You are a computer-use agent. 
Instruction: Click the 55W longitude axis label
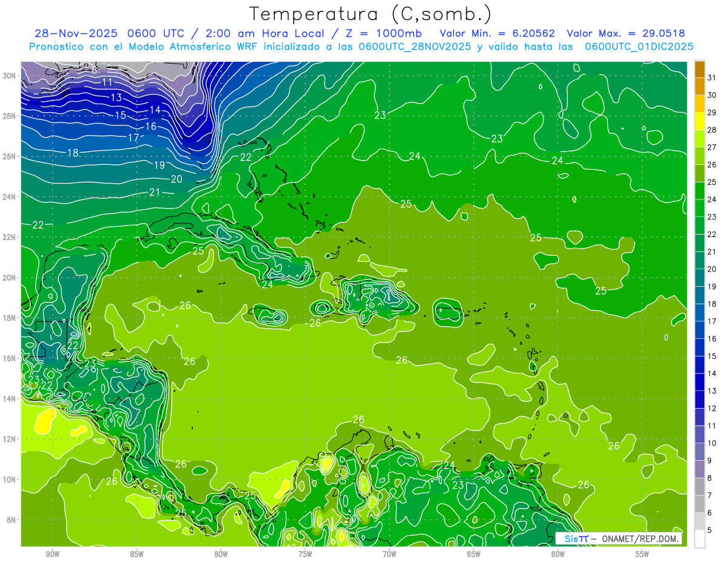pos(642,554)
